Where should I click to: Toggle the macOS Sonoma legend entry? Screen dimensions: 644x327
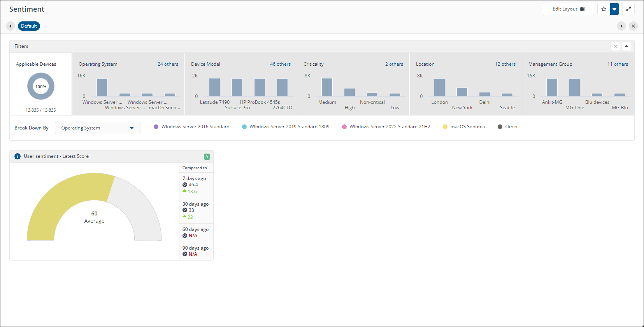coord(464,127)
